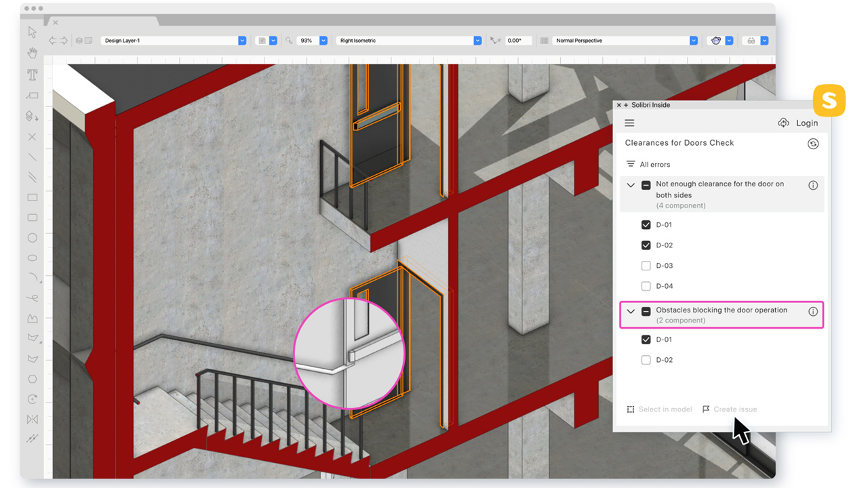The width and height of the screenshot is (868, 488).
Task: Click the refresh check icon
Action: click(x=813, y=144)
